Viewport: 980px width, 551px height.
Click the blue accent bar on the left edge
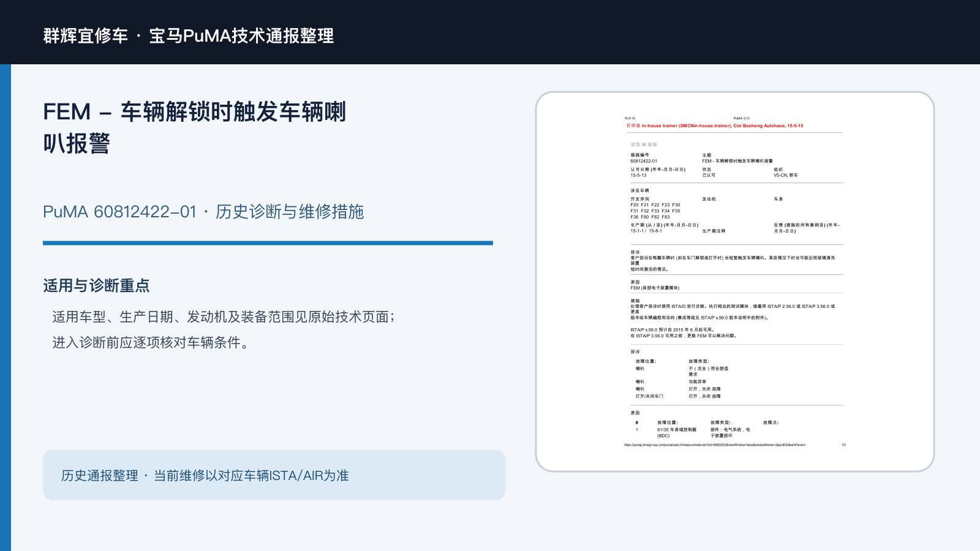[x=6, y=307]
